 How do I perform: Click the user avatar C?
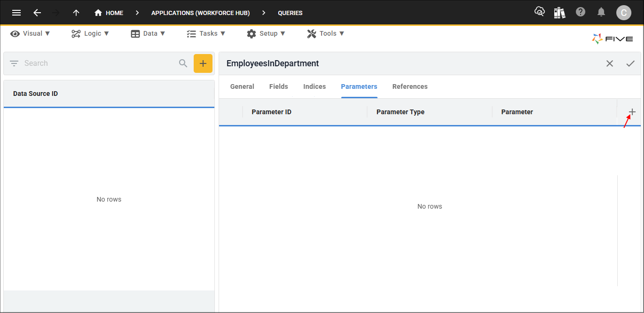click(624, 13)
